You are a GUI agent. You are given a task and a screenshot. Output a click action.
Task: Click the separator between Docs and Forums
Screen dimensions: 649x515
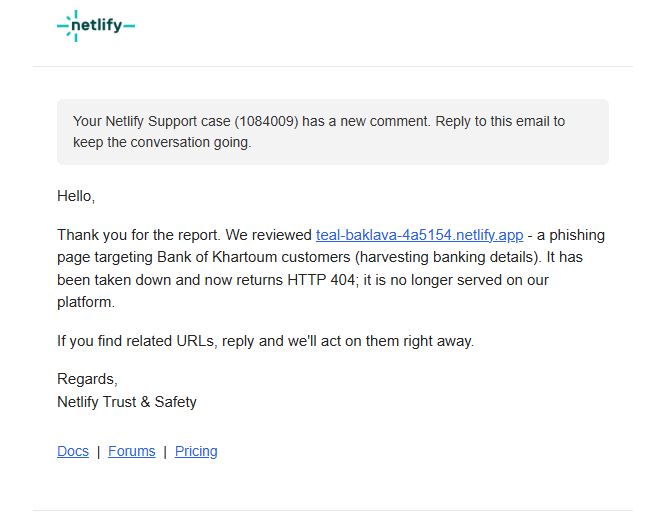(99, 452)
